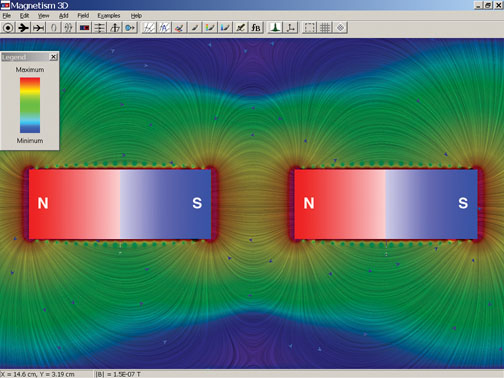Click the legend color gradient bar
Screen dimensions: 504x378
(x=30, y=105)
